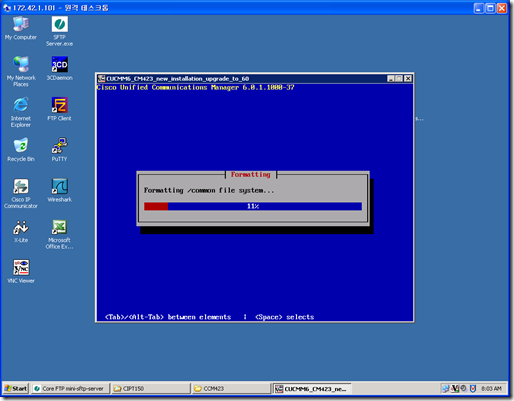Select the Microsoft Office Excel shortcut
The height and width of the screenshot is (401, 514).
pyautogui.click(x=60, y=234)
